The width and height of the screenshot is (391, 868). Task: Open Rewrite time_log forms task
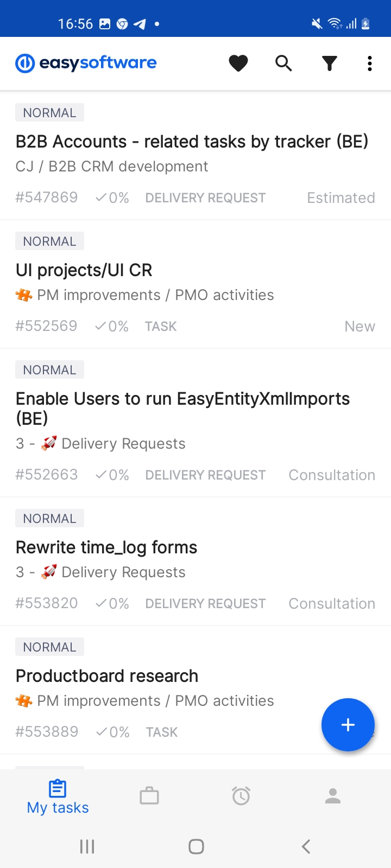click(x=106, y=547)
